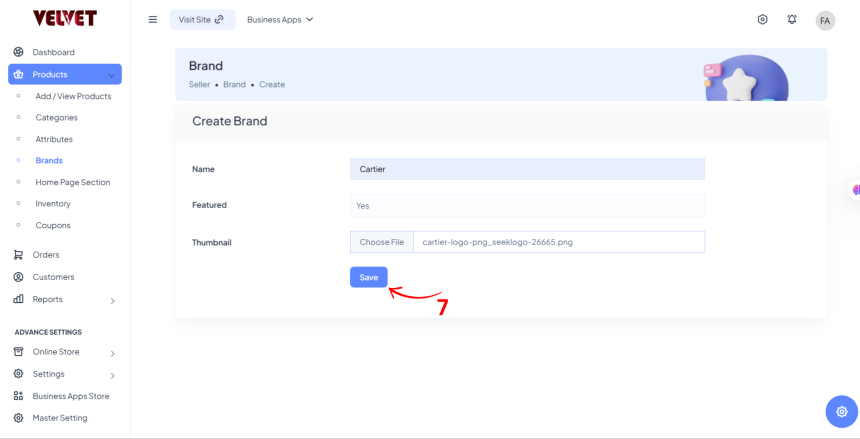Image resolution: width=860 pixels, height=439 pixels.
Task: Click the Dashboard icon in sidebar
Action: (x=18, y=52)
